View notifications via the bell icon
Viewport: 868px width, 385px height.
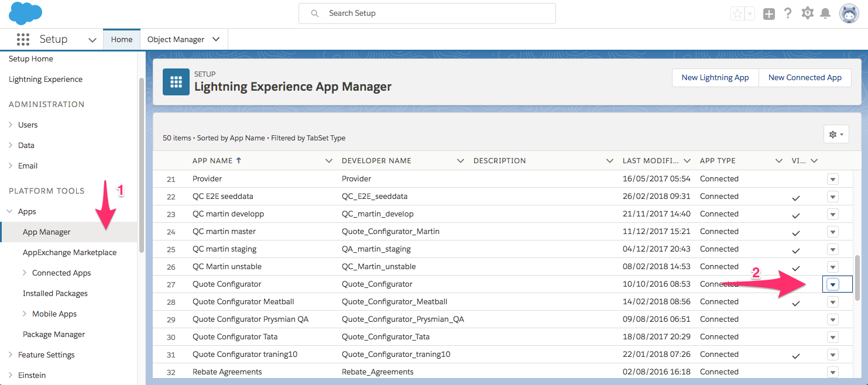(826, 12)
